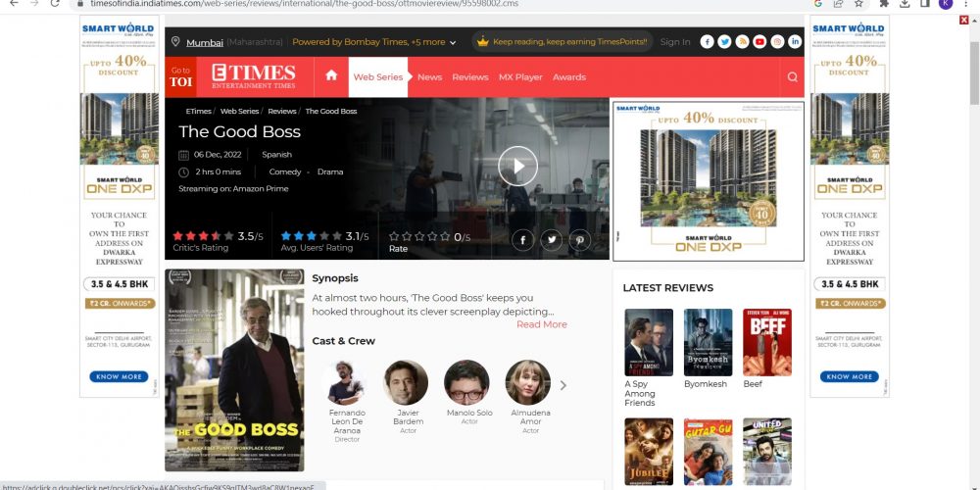Click the location pin icon beside Mumbai
The height and width of the screenshot is (490, 980).
[x=175, y=42]
